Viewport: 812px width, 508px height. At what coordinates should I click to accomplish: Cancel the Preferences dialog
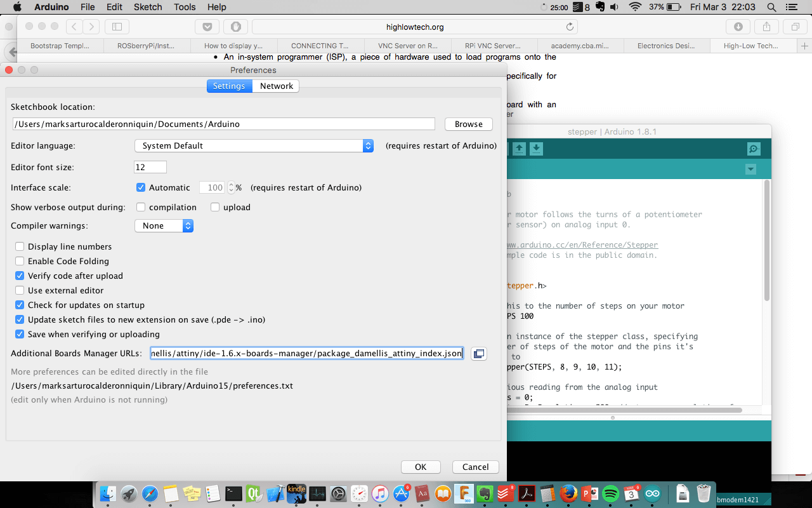pos(475,467)
